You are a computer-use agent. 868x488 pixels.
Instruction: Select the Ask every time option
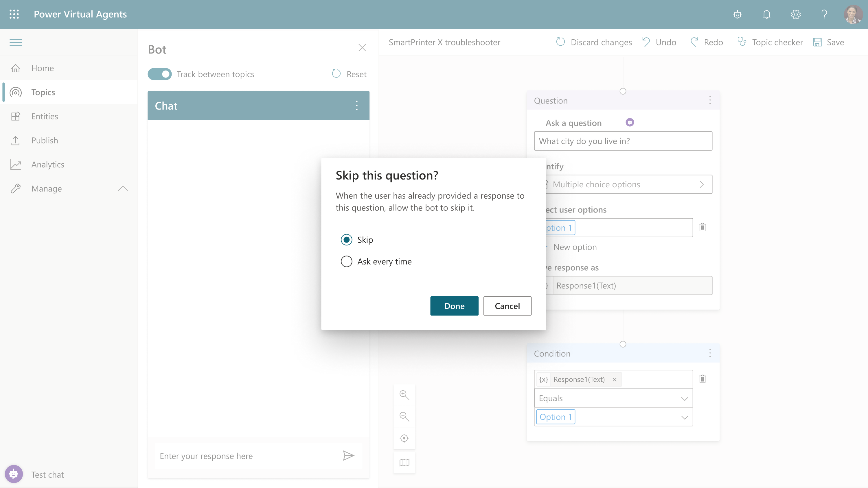[346, 261]
